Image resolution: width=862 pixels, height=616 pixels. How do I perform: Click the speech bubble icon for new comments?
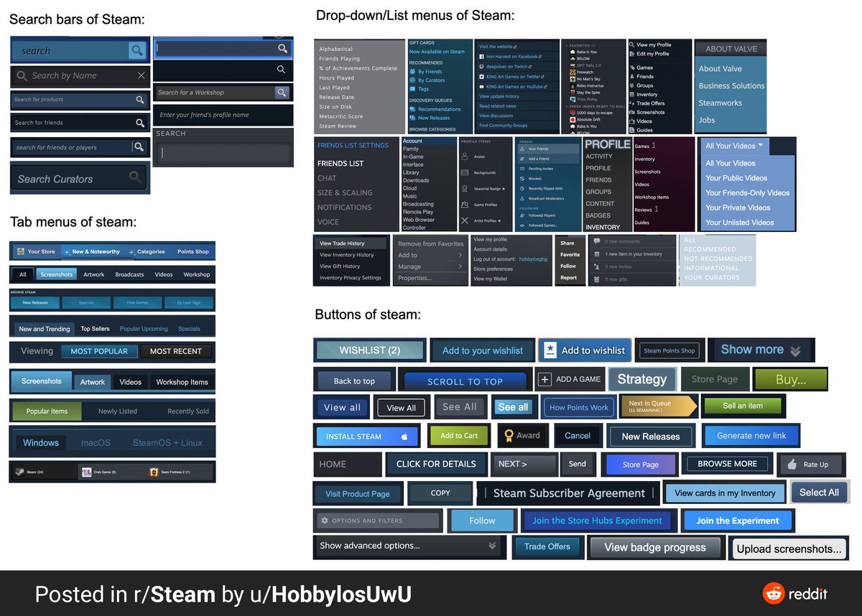(597, 241)
